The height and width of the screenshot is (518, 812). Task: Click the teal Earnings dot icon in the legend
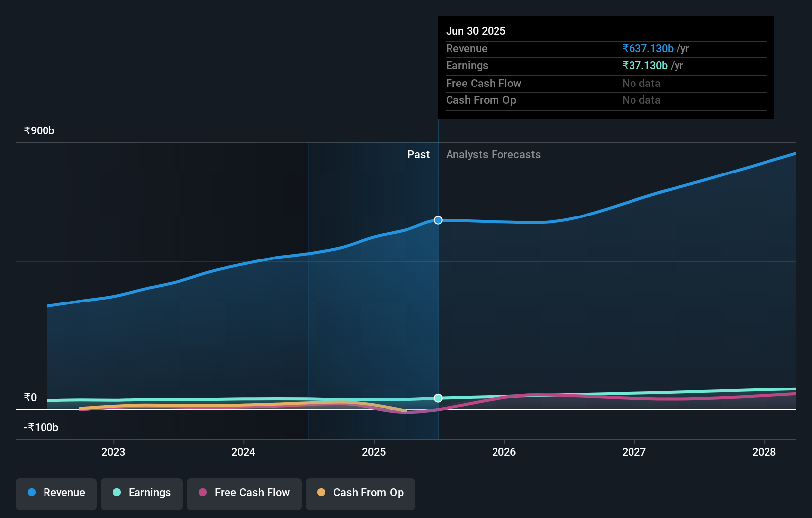point(116,492)
